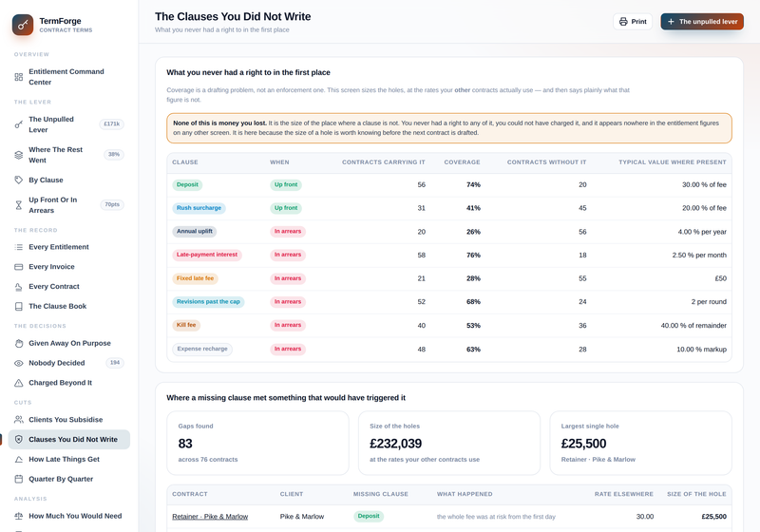Click the Late-payment interest clause tag

point(207,255)
